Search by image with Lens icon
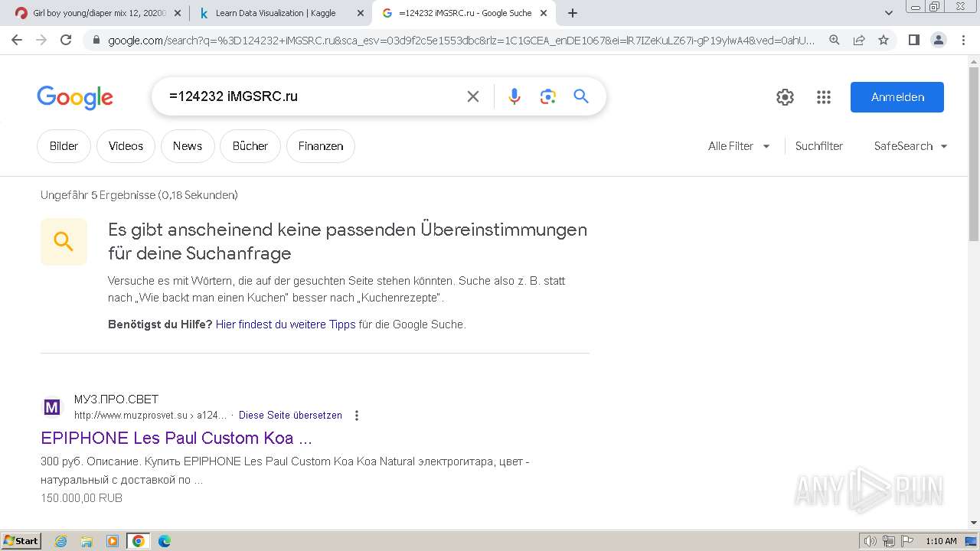The height and width of the screenshot is (551, 980). click(547, 96)
